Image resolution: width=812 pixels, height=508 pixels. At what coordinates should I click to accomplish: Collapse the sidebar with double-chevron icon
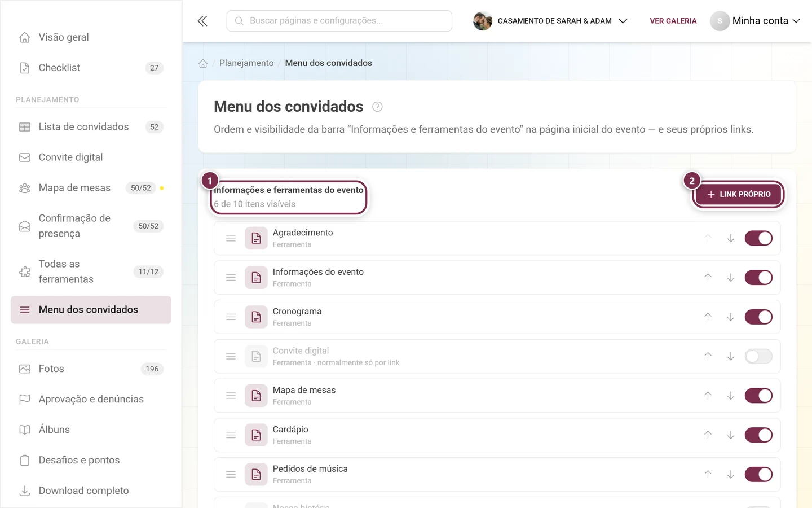click(202, 21)
